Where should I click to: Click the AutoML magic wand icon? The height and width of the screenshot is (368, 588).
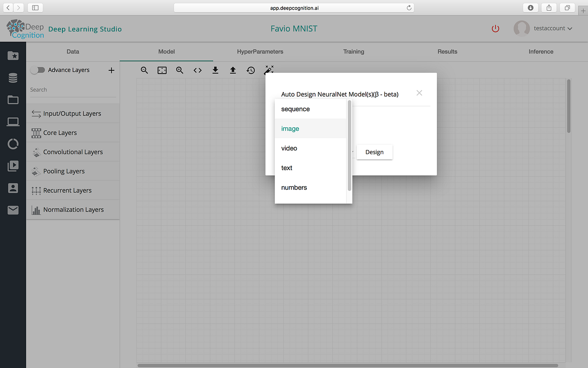coord(269,70)
